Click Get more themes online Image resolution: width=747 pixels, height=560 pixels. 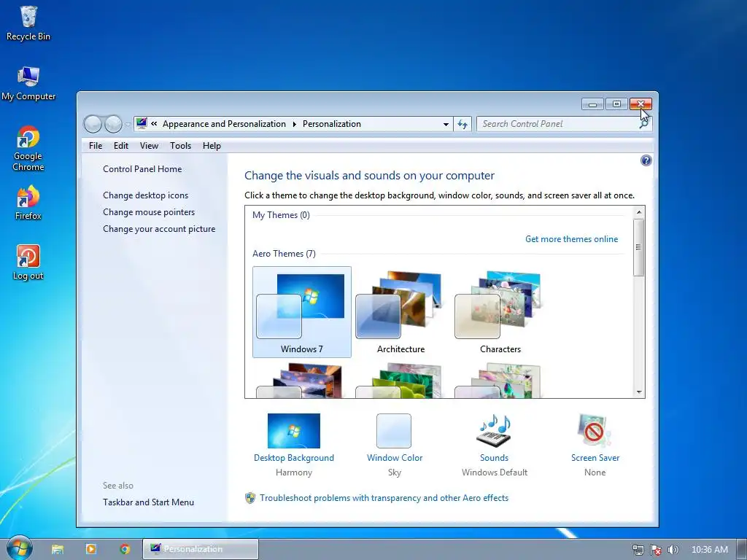point(571,239)
